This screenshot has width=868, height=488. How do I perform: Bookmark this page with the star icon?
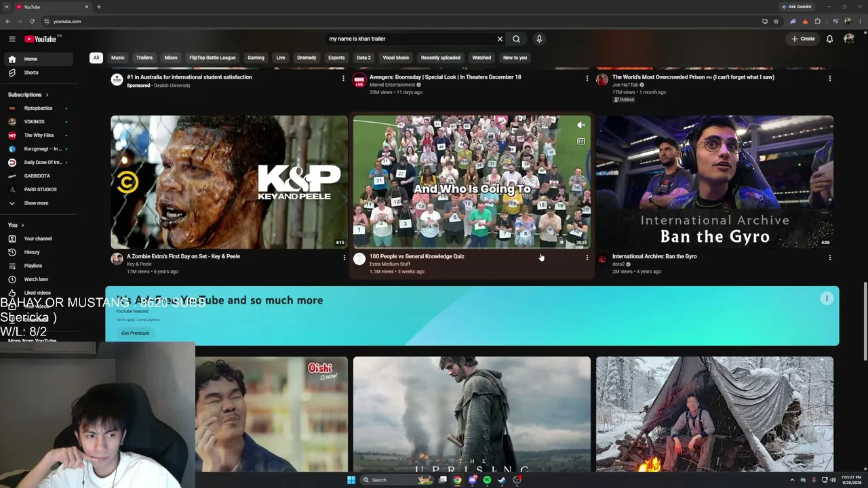click(776, 21)
